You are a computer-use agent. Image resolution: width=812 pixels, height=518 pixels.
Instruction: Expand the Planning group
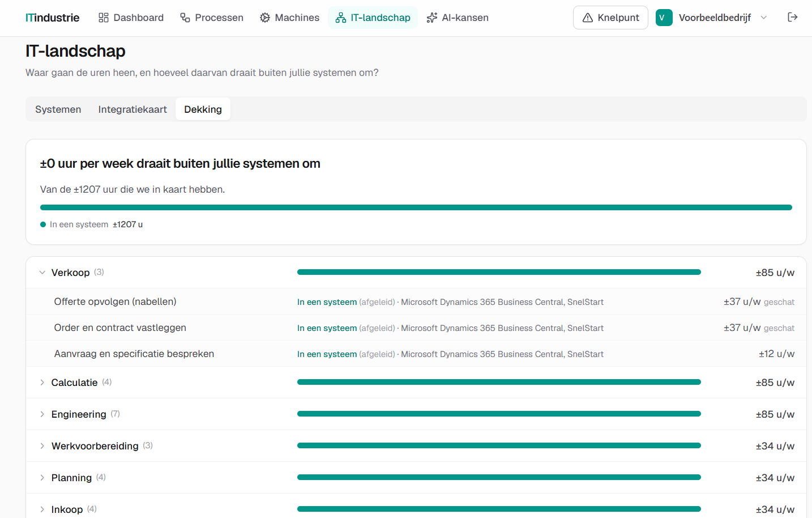[x=42, y=478]
